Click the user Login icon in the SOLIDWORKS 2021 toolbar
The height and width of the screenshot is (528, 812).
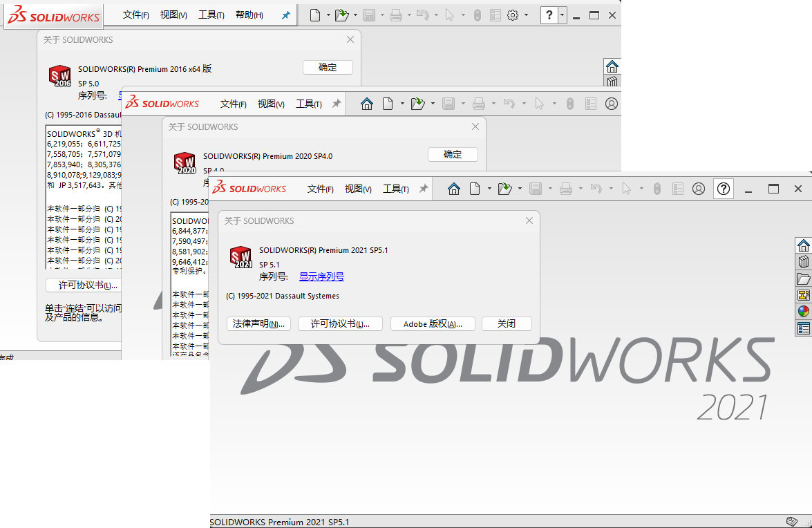(x=699, y=189)
